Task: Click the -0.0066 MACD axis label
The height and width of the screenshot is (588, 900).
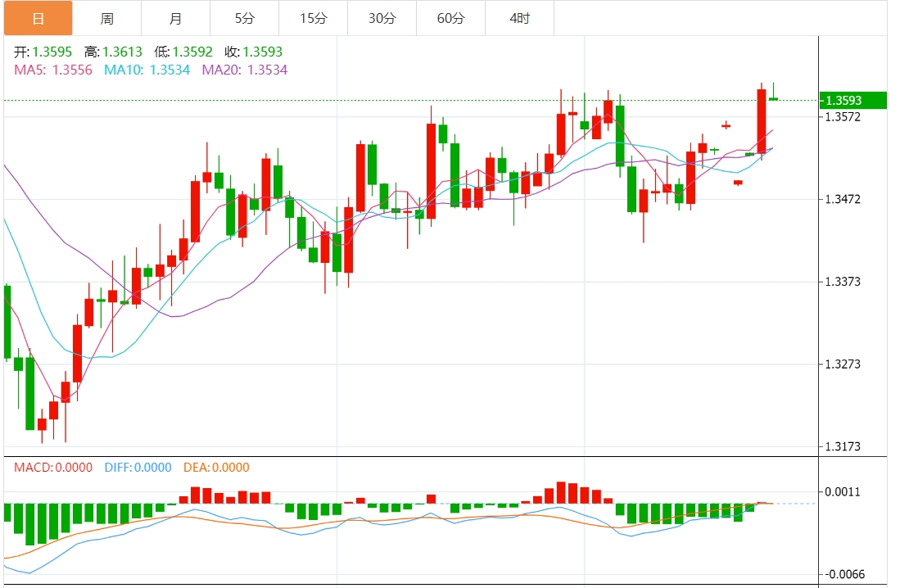Action: 843,574
